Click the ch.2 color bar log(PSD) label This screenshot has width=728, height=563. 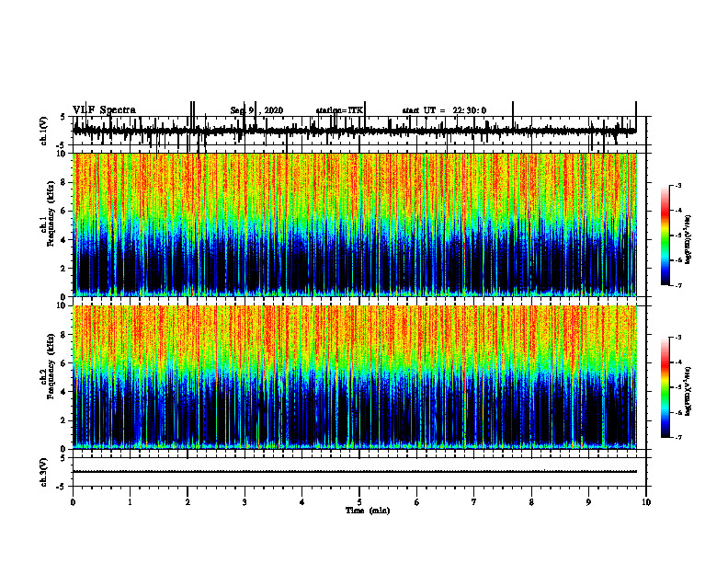click(689, 391)
